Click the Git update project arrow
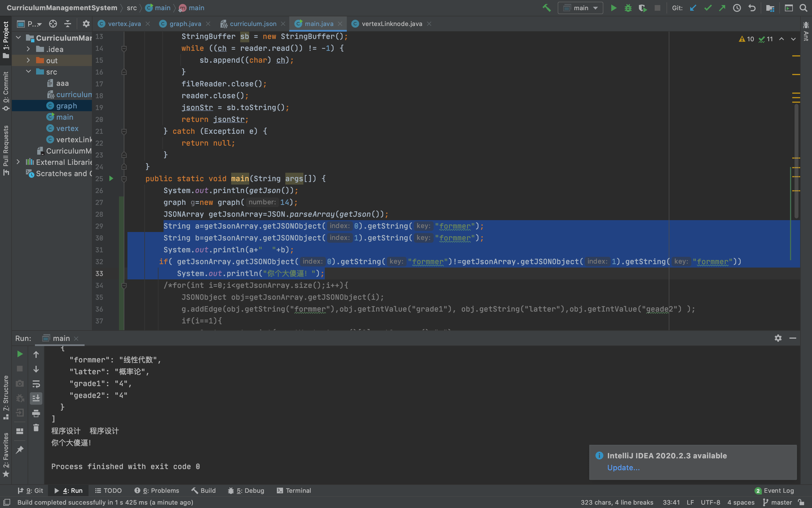The image size is (812, 508). [693, 8]
